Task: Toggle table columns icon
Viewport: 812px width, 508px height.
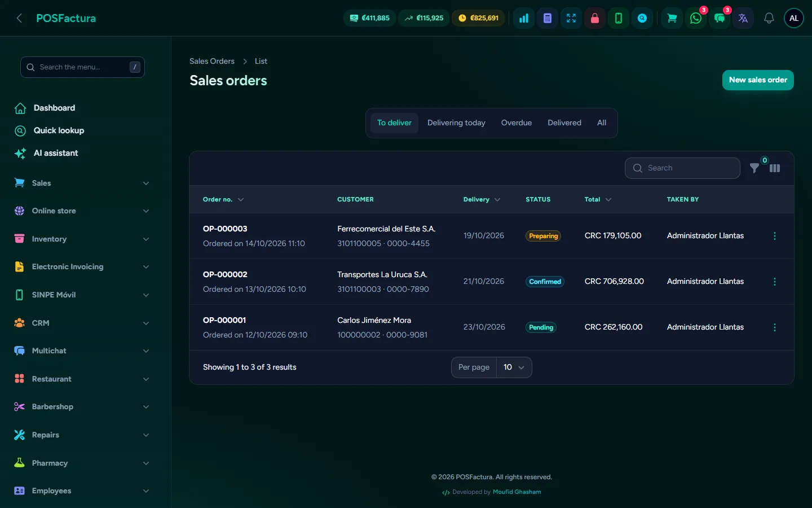Action: click(775, 168)
